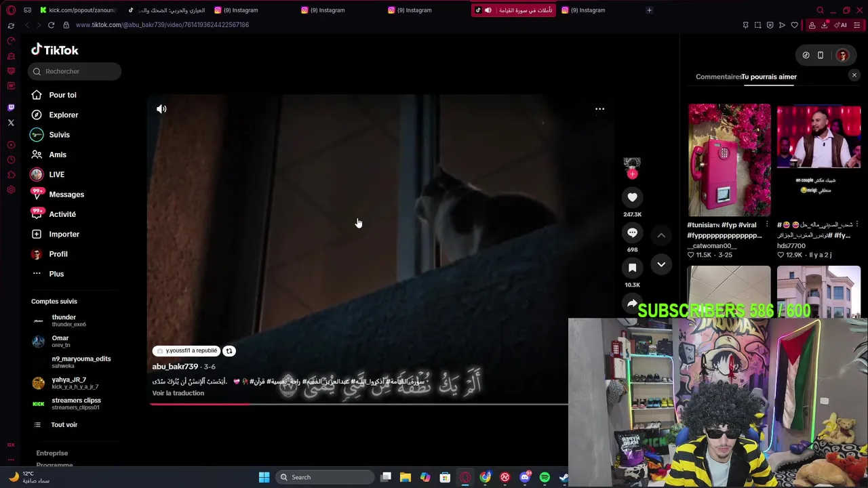Mute the TikTok video sound
This screenshot has height=488, width=868.
161,108
